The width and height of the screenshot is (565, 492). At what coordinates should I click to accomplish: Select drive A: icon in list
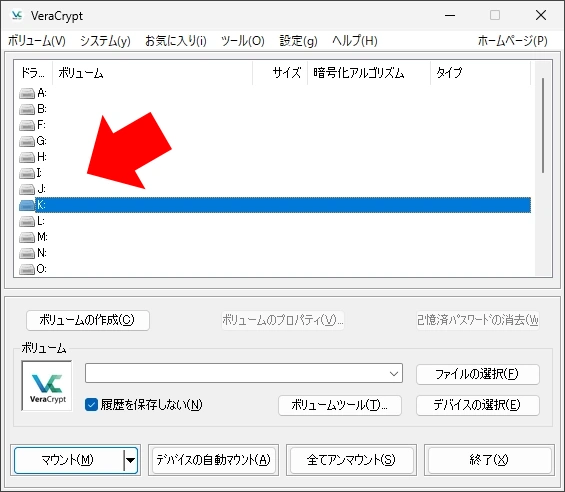tap(27, 93)
